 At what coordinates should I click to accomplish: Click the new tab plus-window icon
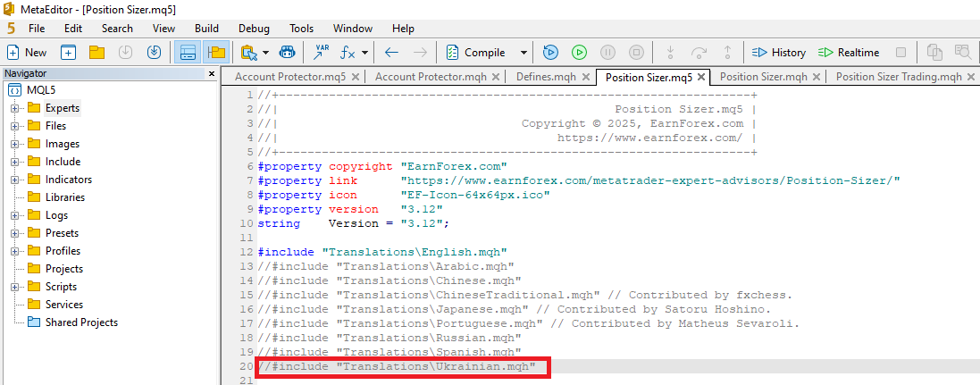pyautogui.click(x=68, y=53)
